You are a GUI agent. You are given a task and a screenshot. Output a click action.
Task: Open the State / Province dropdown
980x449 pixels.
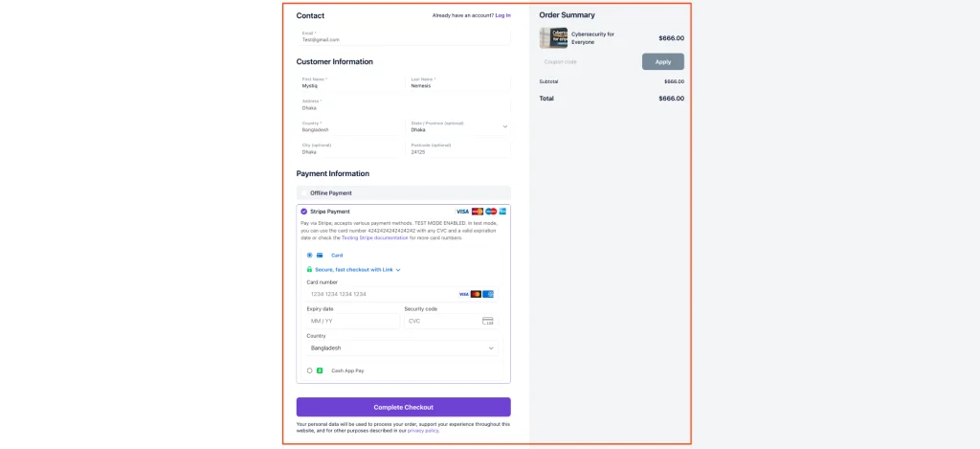pyautogui.click(x=504, y=126)
